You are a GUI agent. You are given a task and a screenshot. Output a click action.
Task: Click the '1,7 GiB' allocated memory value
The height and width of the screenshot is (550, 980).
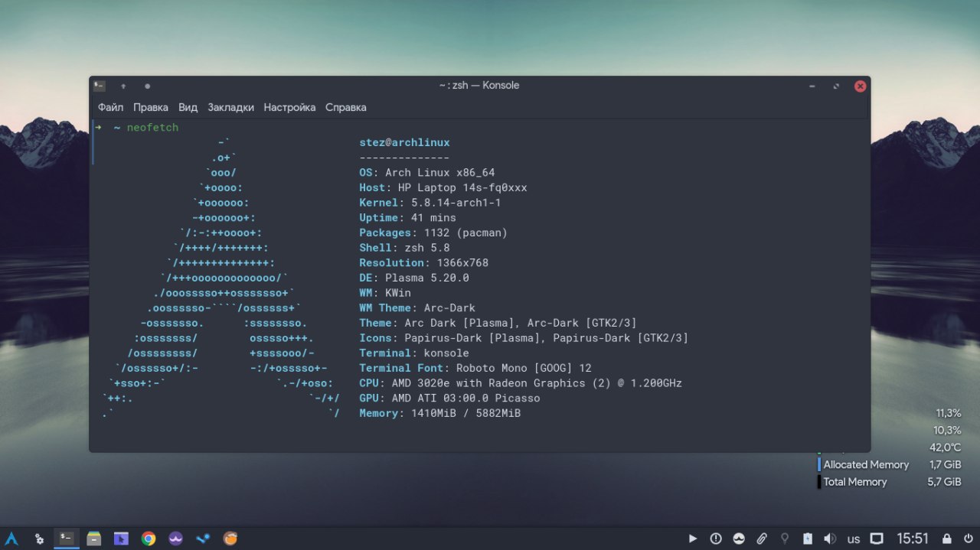(x=945, y=465)
